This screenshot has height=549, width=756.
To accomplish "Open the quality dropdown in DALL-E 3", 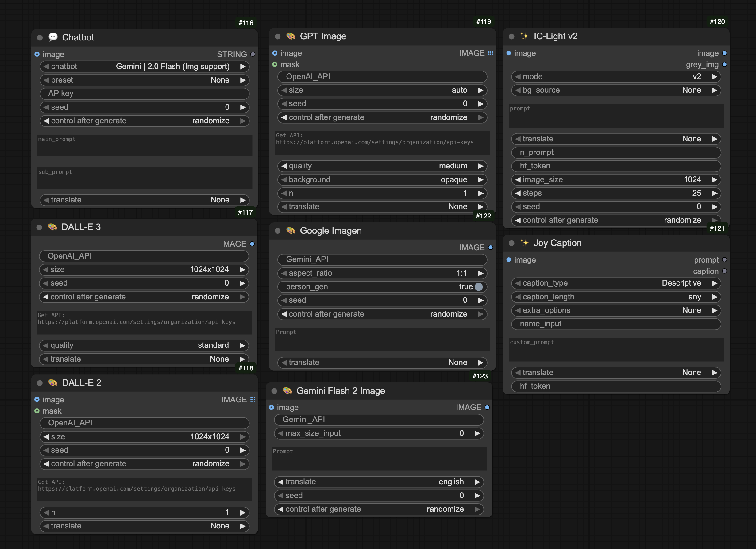I will pos(144,345).
